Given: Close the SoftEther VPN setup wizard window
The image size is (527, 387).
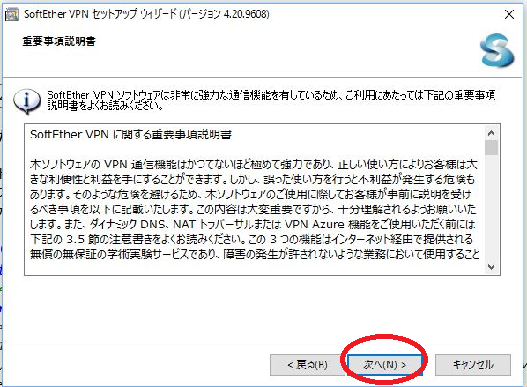Looking at the screenshot, I should pyautogui.click(x=510, y=14).
